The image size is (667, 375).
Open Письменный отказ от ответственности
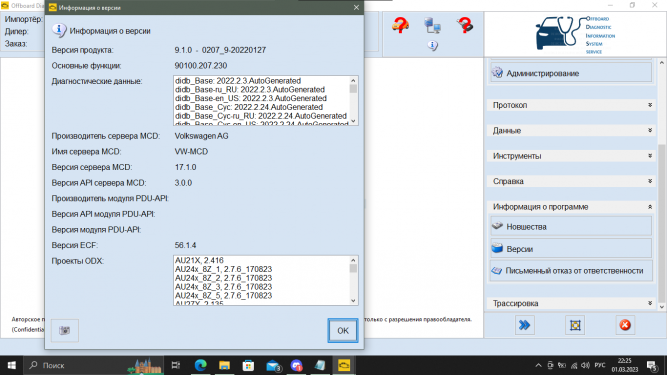point(571,271)
